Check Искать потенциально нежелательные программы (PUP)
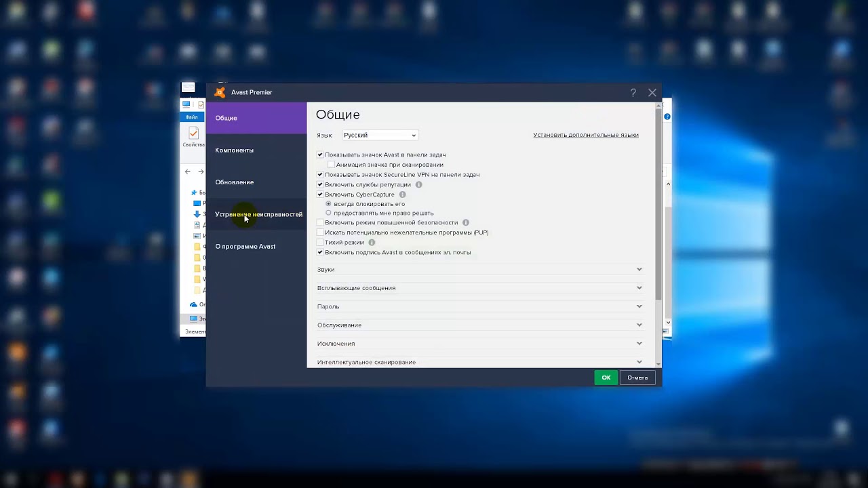 click(x=320, y=232)
